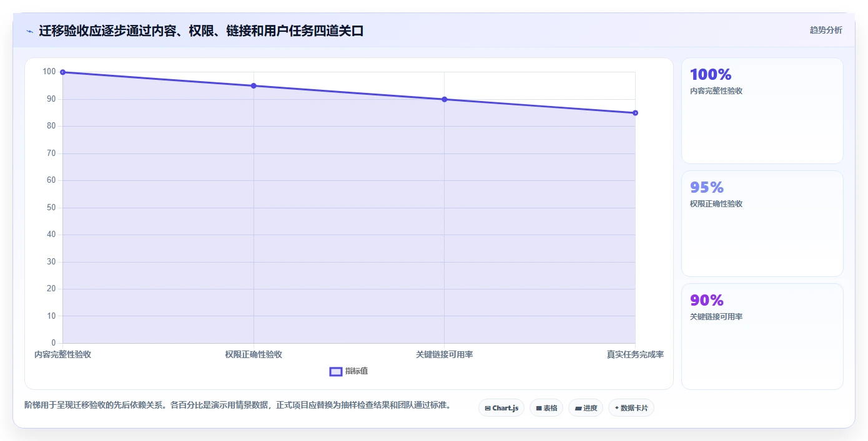Click the y-axis value 0
868x441 pixels.
(x=54, y=342)
